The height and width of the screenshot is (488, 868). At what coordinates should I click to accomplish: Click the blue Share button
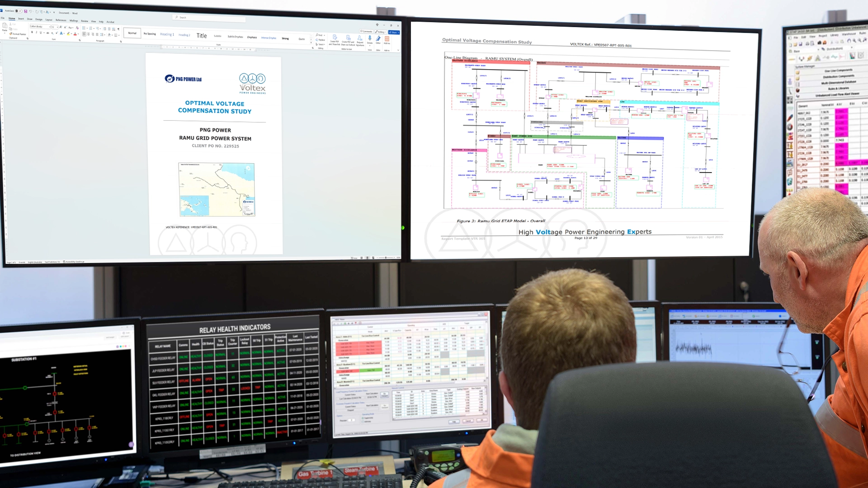(392, 32)
